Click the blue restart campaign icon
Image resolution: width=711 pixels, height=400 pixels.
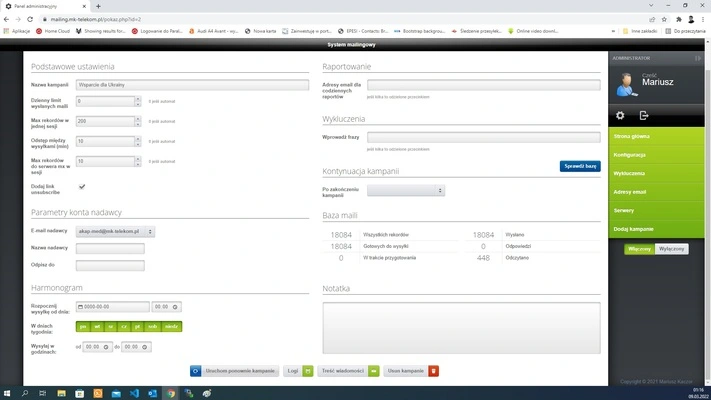(x=195, y=371)
